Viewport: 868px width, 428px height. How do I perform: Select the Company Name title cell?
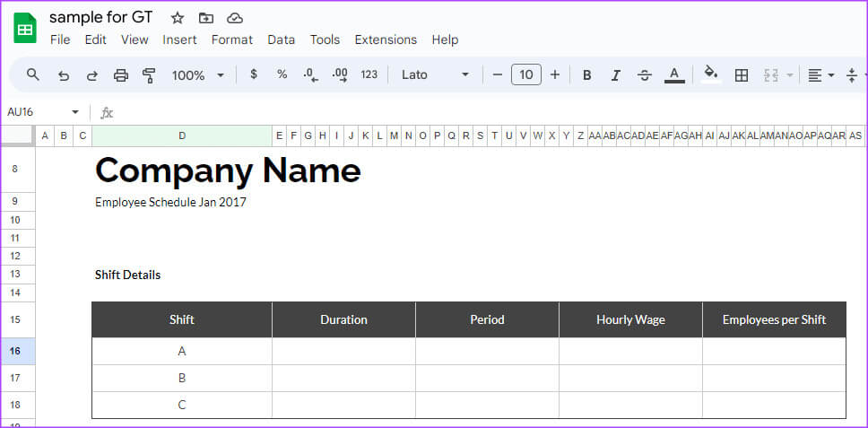[228, 170]
